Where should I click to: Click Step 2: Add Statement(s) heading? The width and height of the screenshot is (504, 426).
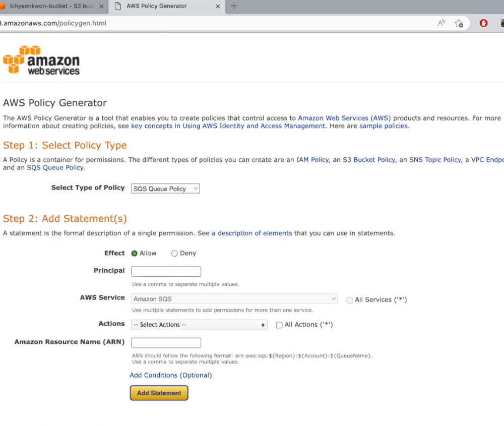pos(65,219)
